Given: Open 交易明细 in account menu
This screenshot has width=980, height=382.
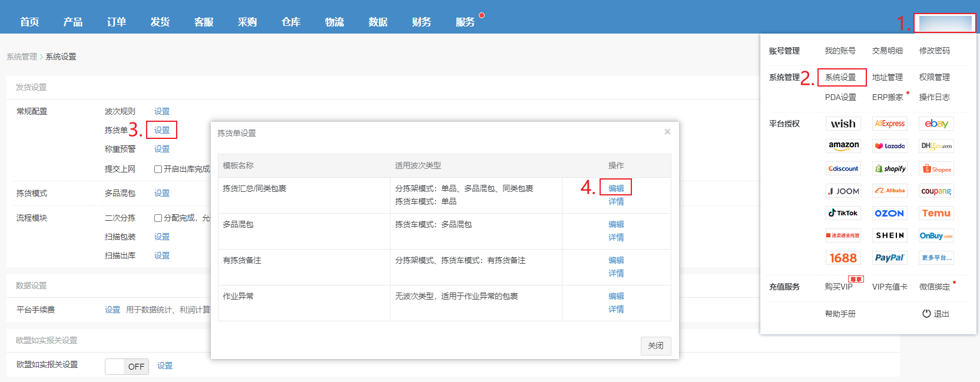Looking at the screenshot, I should click(888, 51).
